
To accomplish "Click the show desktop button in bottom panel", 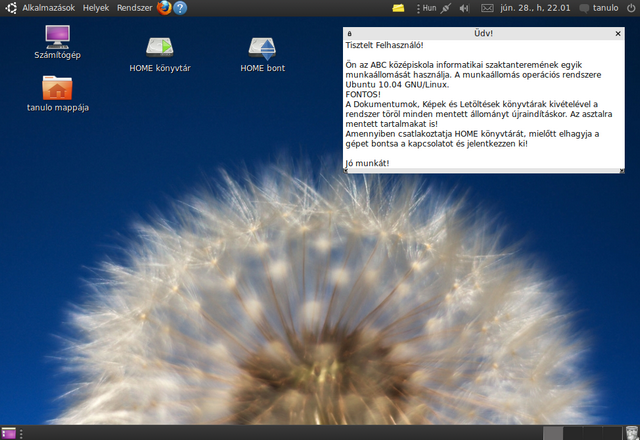I will coord(9,432).
